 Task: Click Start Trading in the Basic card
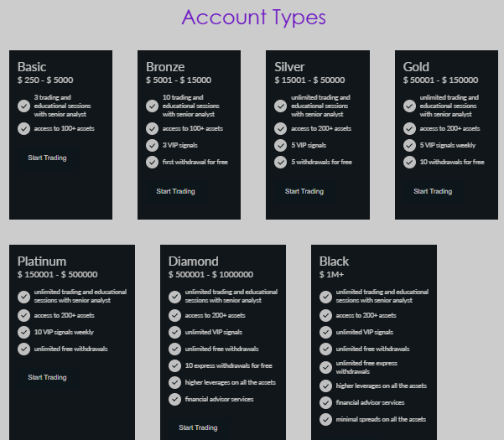coord(47,158)
